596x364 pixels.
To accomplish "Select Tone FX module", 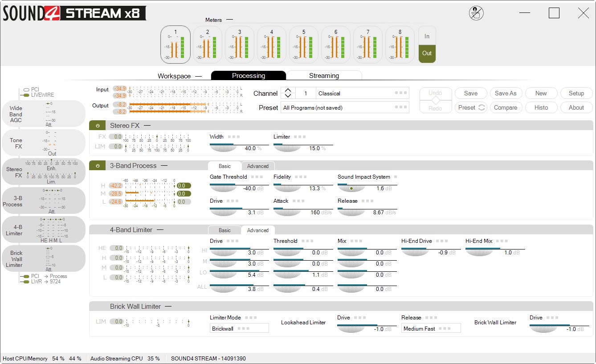I will point(43,143).
